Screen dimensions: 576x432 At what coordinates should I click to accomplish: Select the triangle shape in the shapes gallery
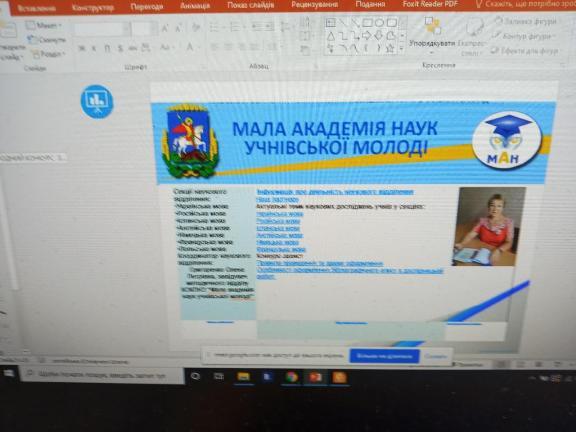tap(331, 36)
